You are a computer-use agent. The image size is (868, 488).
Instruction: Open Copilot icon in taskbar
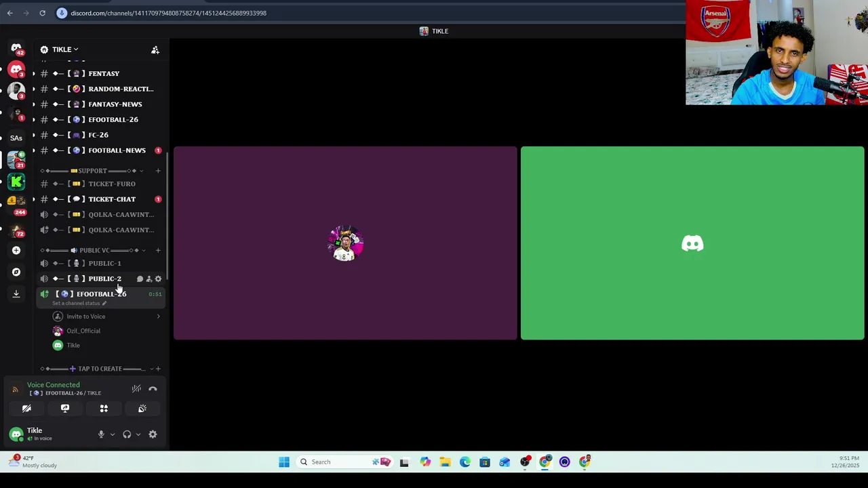(x=425, y=462)
